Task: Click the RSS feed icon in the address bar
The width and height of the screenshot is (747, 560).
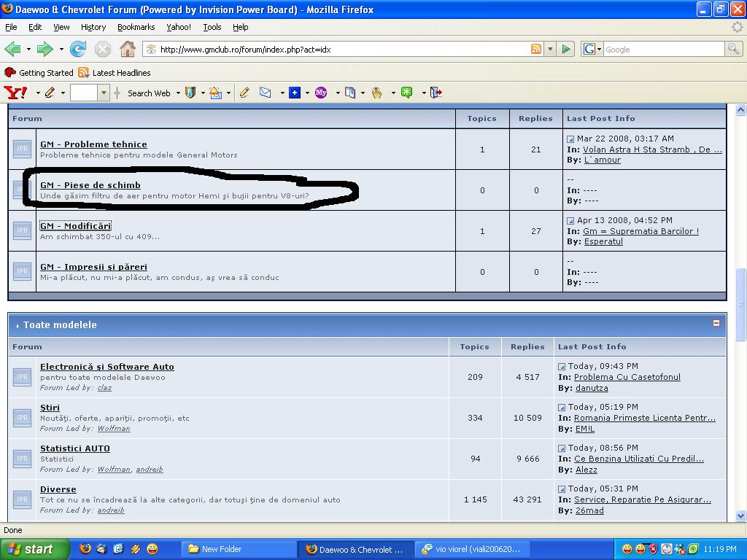Action: 536,49
